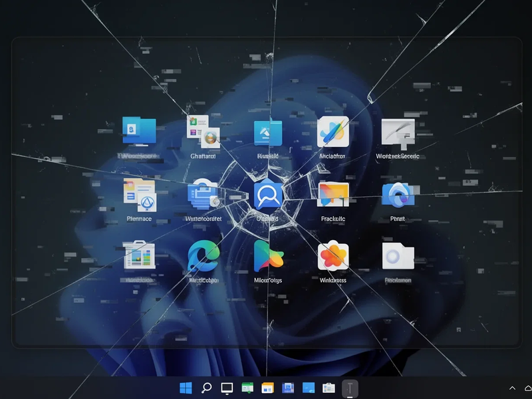Open the Ghattarot desktop icon
The height and width of the screenshot is (399, 532).
[x=203, y=132]
